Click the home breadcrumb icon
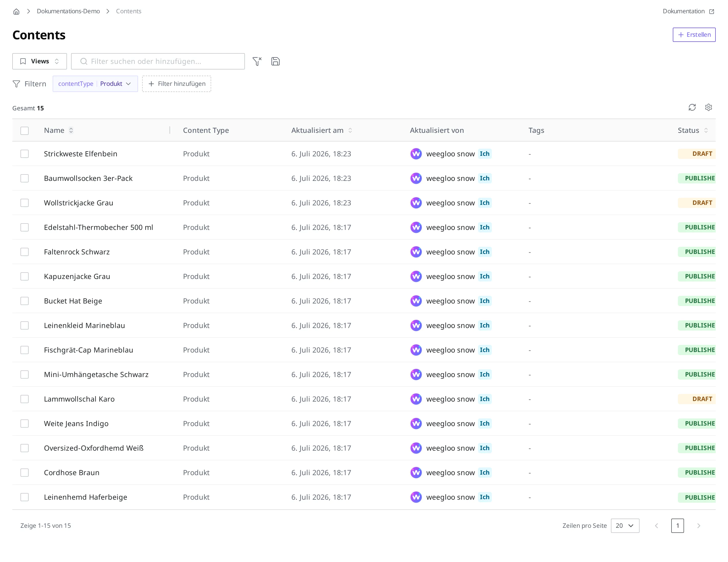Screen dimensions: 728x562 (16, 11)
